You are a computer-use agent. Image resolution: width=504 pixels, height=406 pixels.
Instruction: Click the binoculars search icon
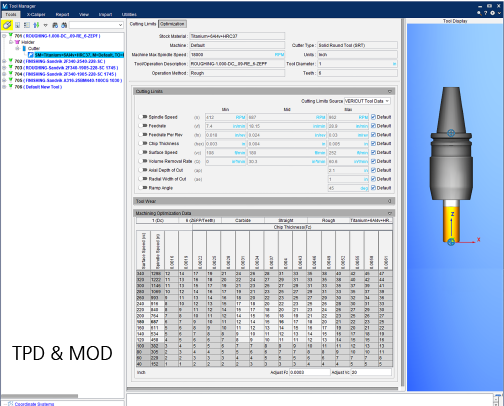coord(55,25)
